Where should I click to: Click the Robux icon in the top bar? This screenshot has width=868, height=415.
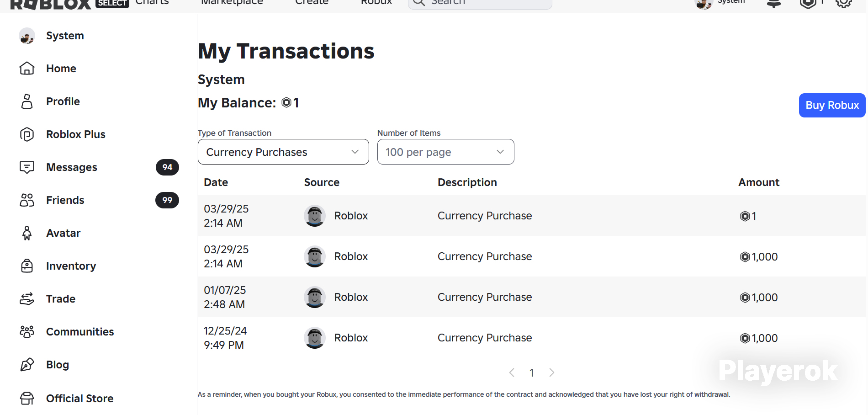(x=808, y=3)
